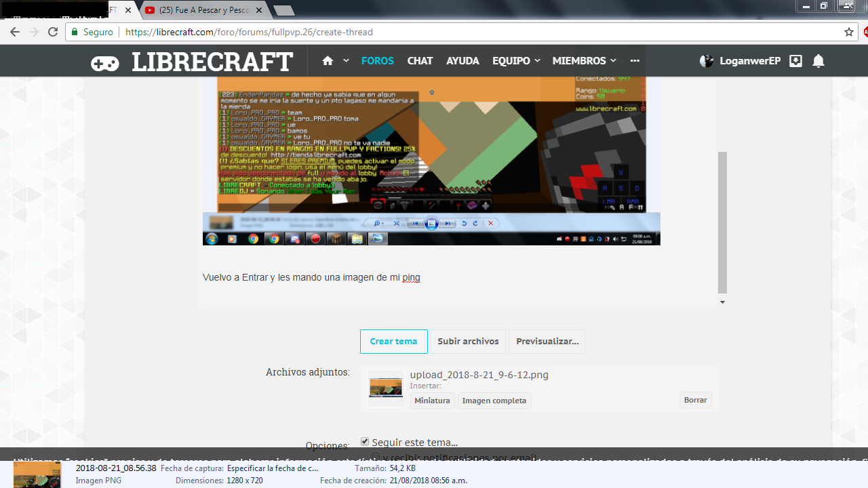Open the AYUDA navigation item
The image size is (868, 488).
pyautogui.click(x=462, y=61)
